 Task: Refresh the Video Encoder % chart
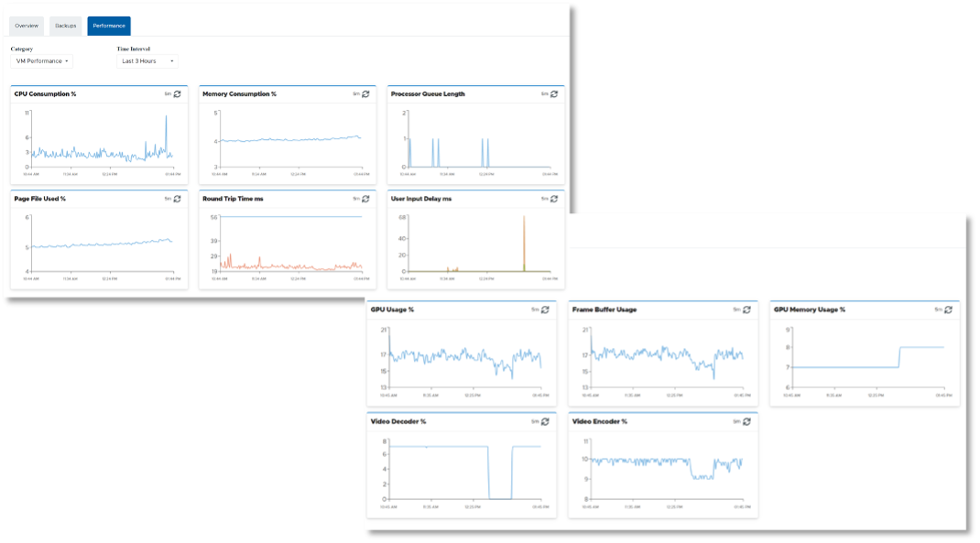point(746,421)
